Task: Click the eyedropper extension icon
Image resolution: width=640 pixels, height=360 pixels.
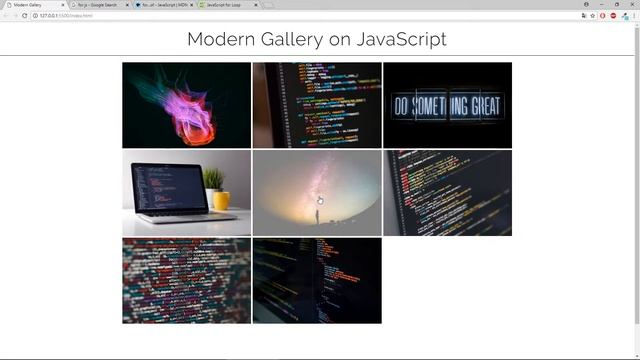Action: click(x=624, y=16)
